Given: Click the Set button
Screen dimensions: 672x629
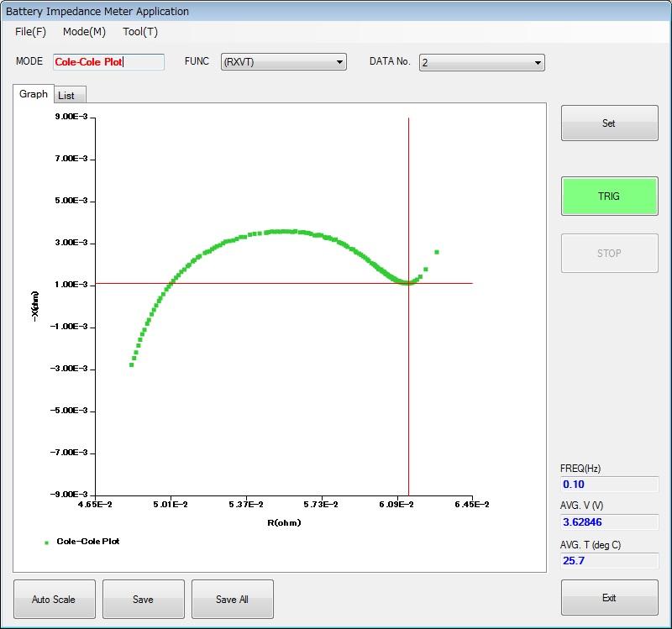Looking at the screenshot, I should [x=610, y=123].
